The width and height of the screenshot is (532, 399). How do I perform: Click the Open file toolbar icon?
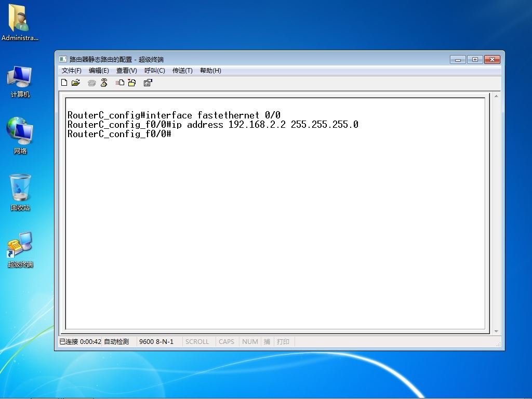tap(76, 83)
